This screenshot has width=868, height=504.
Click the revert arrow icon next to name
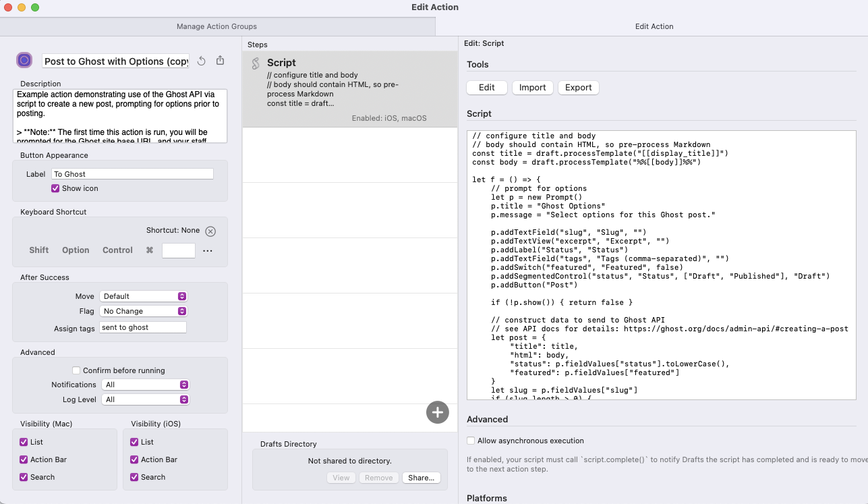click(x=201, y=61)
